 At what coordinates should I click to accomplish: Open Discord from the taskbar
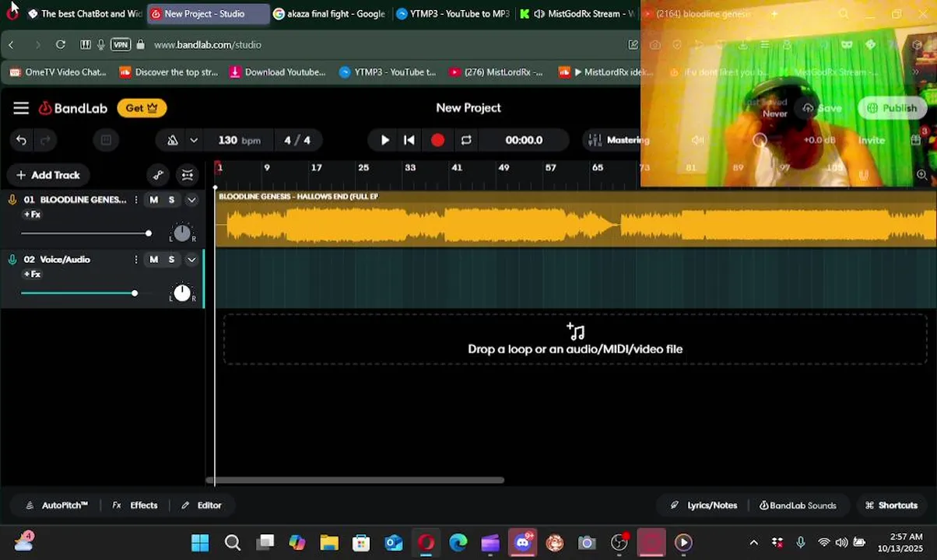tap(522, 543)
